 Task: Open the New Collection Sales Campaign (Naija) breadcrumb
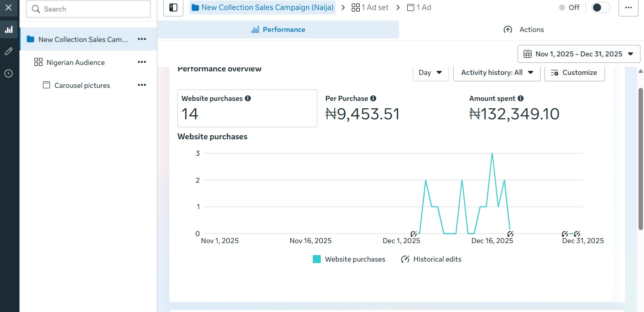coord(262,7)
